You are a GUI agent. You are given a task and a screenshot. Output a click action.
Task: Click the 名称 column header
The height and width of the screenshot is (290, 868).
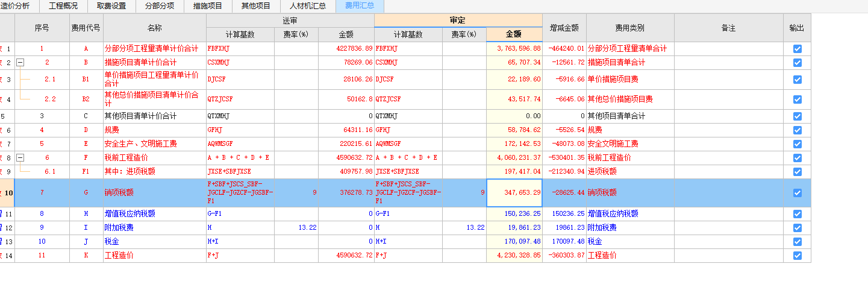[155, 28]
